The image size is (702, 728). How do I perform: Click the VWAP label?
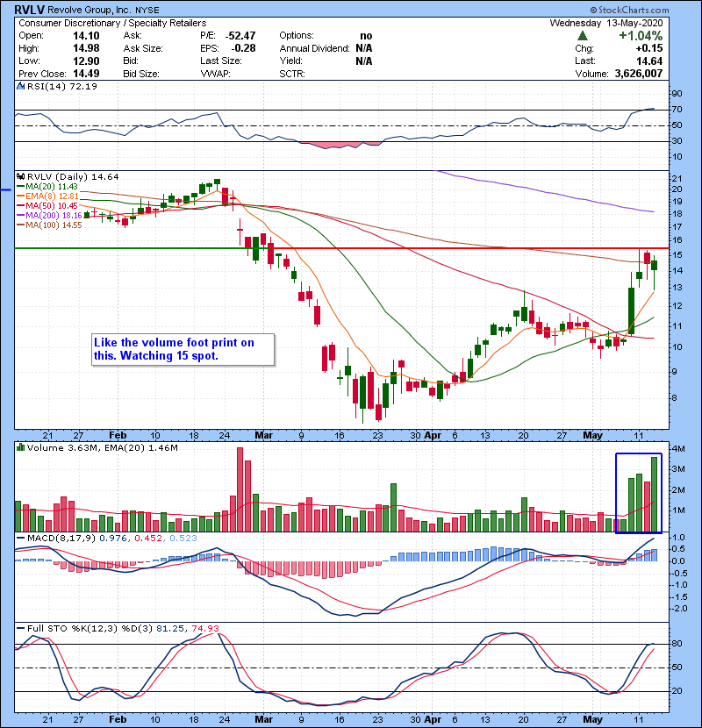215,74
